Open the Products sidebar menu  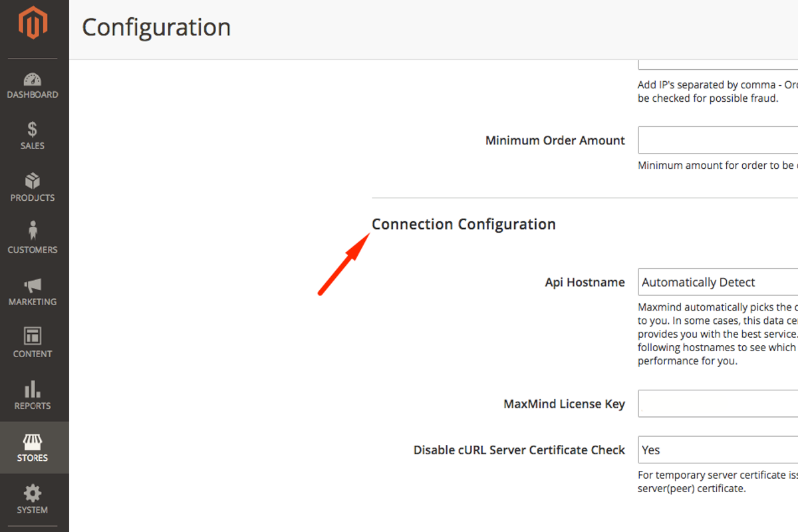coord(33,188)
